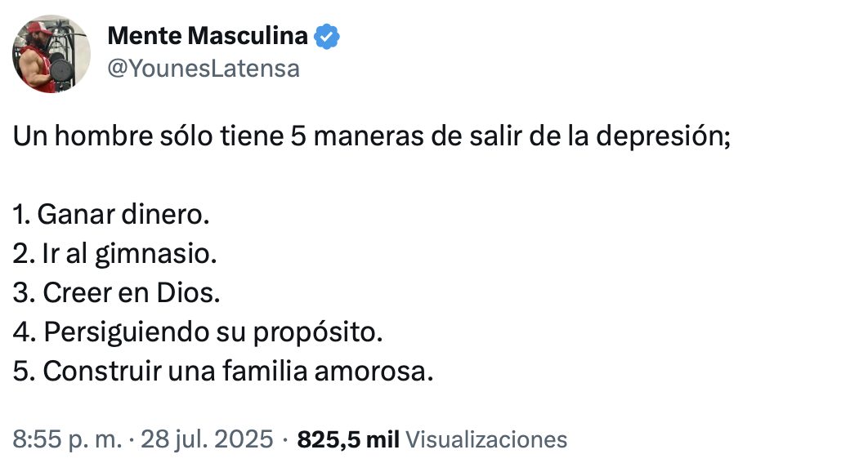Click the 28 jul. 2025 date
The width and height of the screenshot is (868, 472).
[x=207, y=439]
